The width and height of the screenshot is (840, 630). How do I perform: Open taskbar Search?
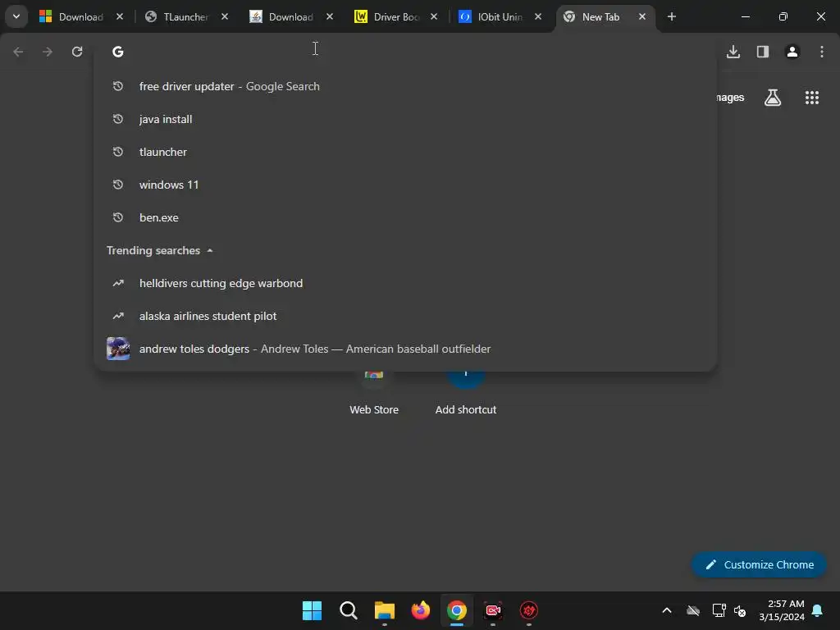pyautogui.click(x=348, y=610)
